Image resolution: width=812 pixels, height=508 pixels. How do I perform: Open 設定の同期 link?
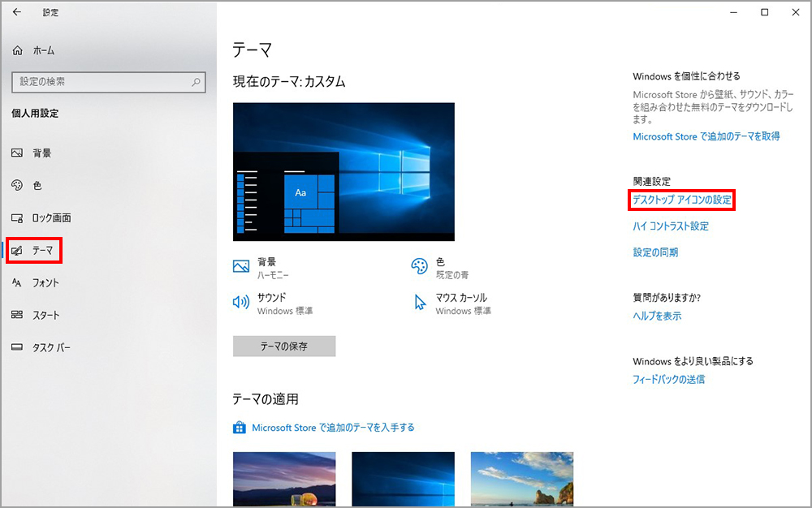click(655, 252)
